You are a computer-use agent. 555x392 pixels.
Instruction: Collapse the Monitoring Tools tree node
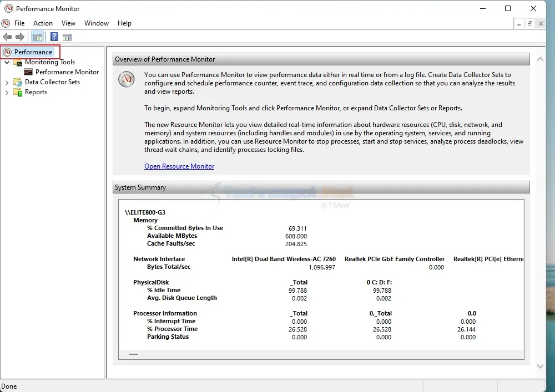(7, 62)
